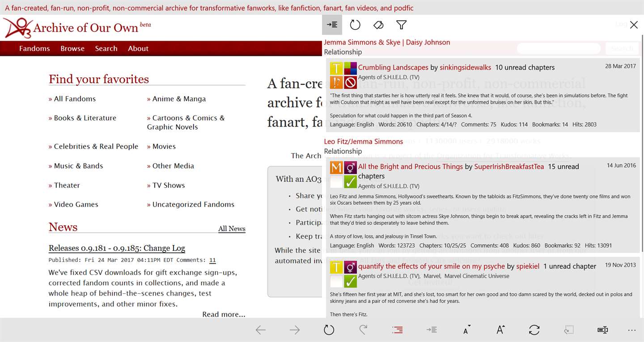The image size is (644, 342).
Task: Click the faded Search button behind panel
Action: tap(622, 48)
